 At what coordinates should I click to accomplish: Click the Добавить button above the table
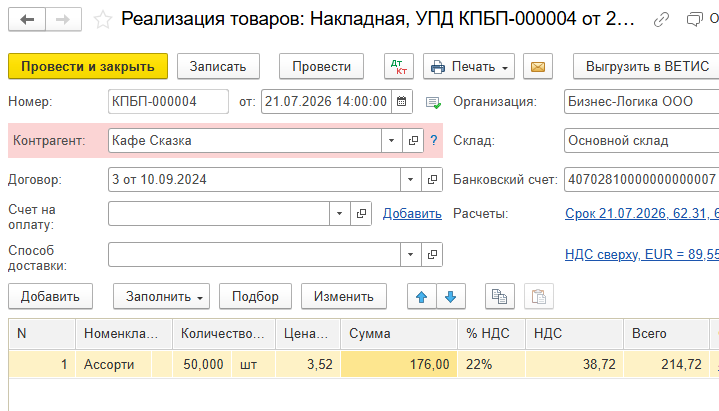point(50,296)
